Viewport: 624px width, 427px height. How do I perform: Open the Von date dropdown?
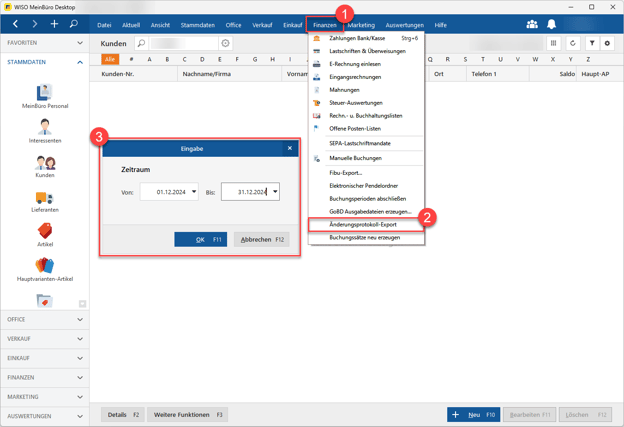pyautogui.click(x=194, y=192)
